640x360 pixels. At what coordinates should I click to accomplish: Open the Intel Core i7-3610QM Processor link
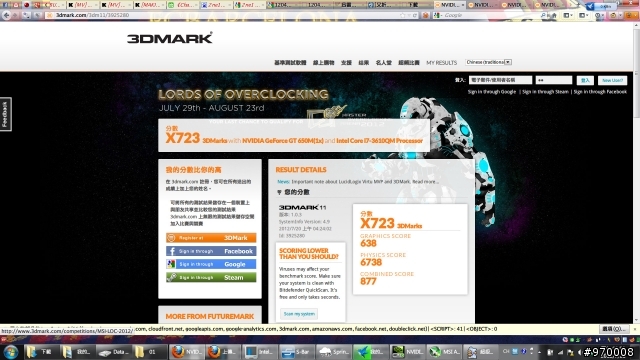pyautogui.click(x=379, y=141)
